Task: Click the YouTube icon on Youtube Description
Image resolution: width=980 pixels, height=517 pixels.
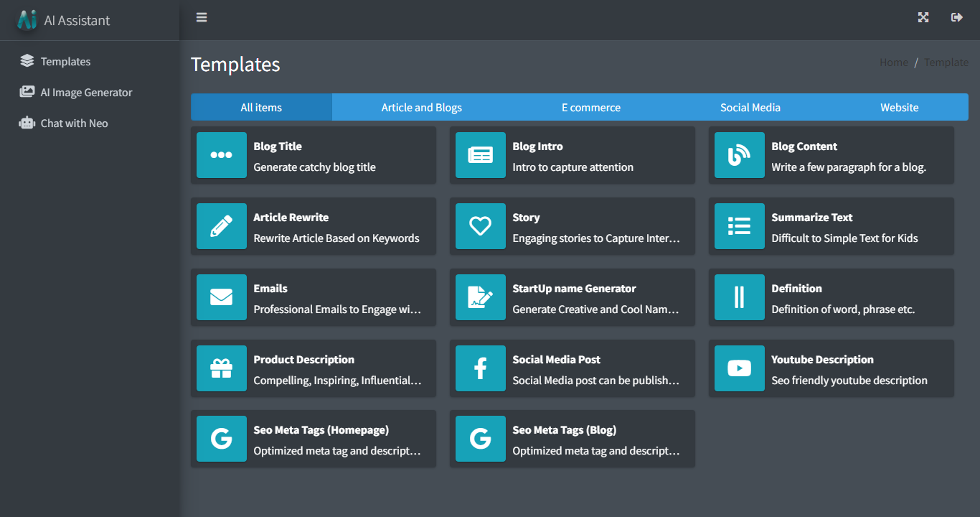Action: pyautogui.click(x=739, y=368)
